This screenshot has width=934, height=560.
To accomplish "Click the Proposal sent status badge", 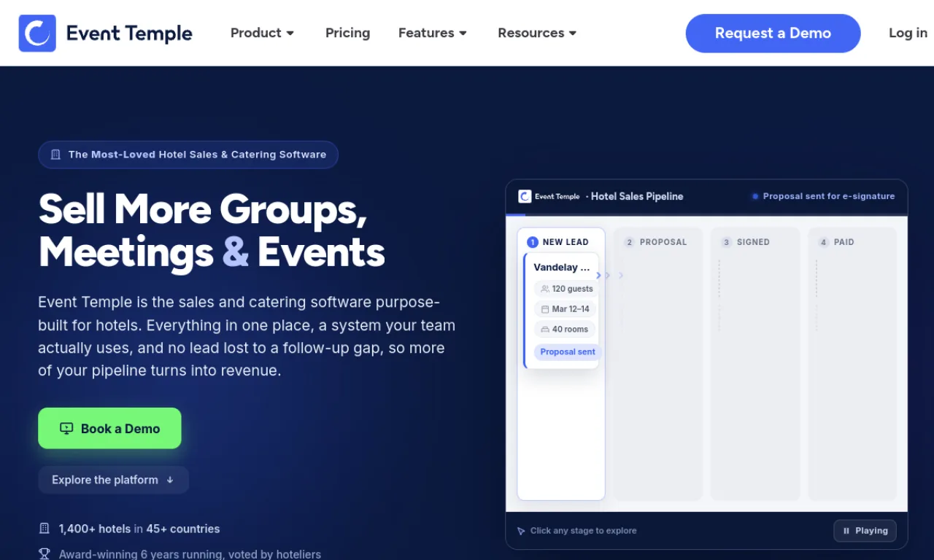I will [x=567, y=351].
